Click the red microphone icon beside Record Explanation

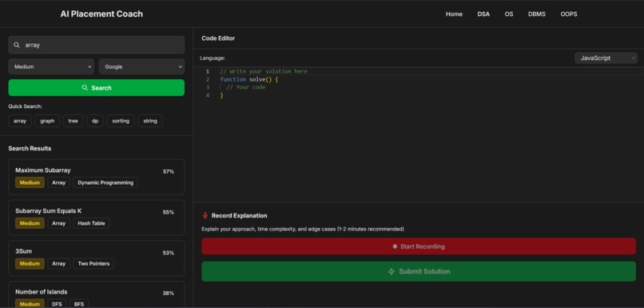(x=205, y=215)
